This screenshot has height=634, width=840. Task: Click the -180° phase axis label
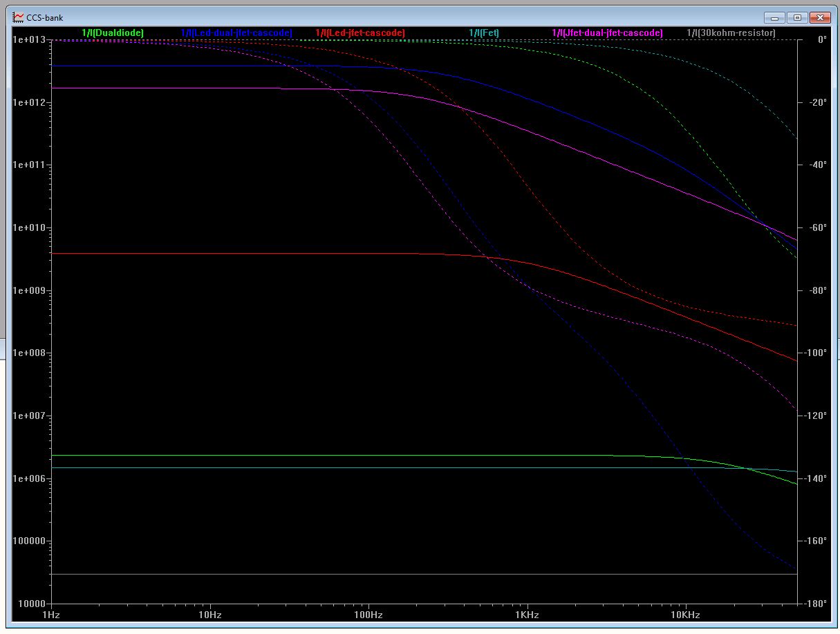[x=816, y=604]
